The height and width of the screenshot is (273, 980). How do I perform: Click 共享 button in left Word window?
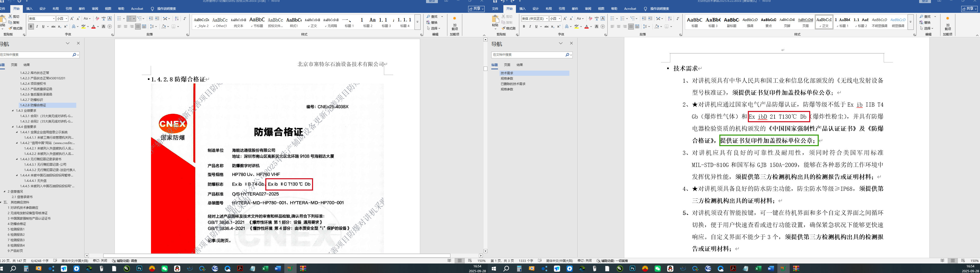point(476,9)
